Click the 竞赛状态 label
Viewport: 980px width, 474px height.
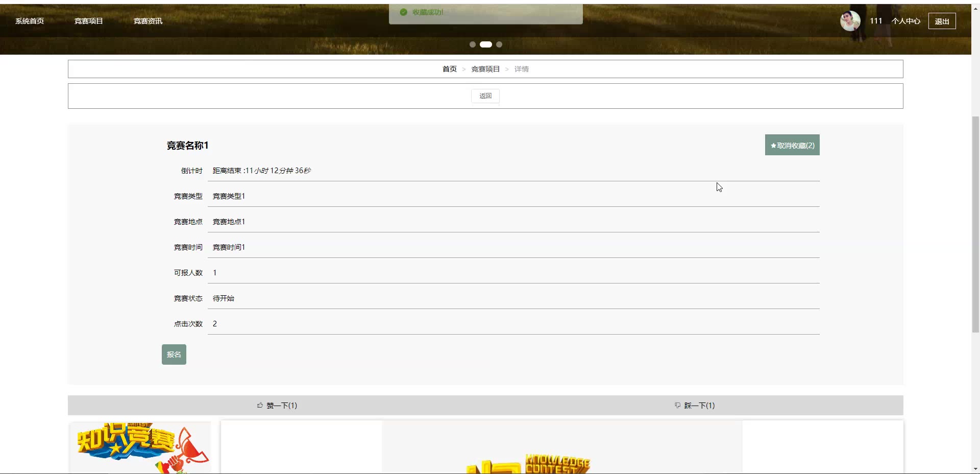(188, 298)
